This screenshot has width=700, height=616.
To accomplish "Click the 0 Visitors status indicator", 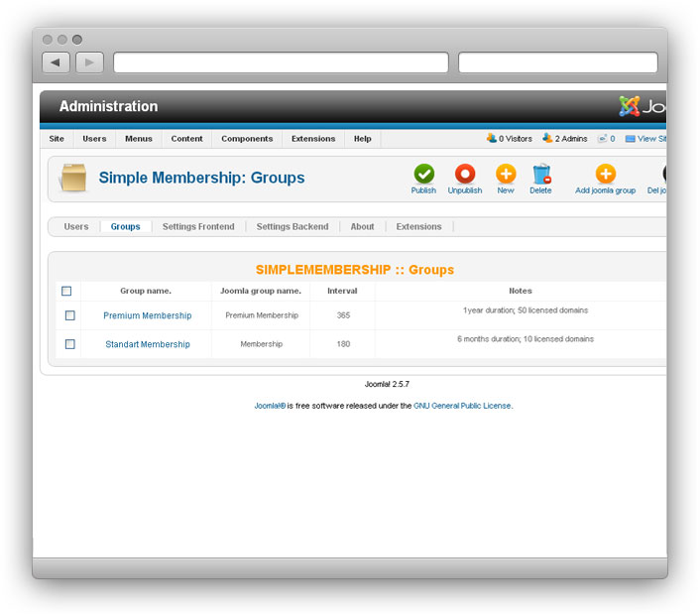I will click(x=510, y=139).
